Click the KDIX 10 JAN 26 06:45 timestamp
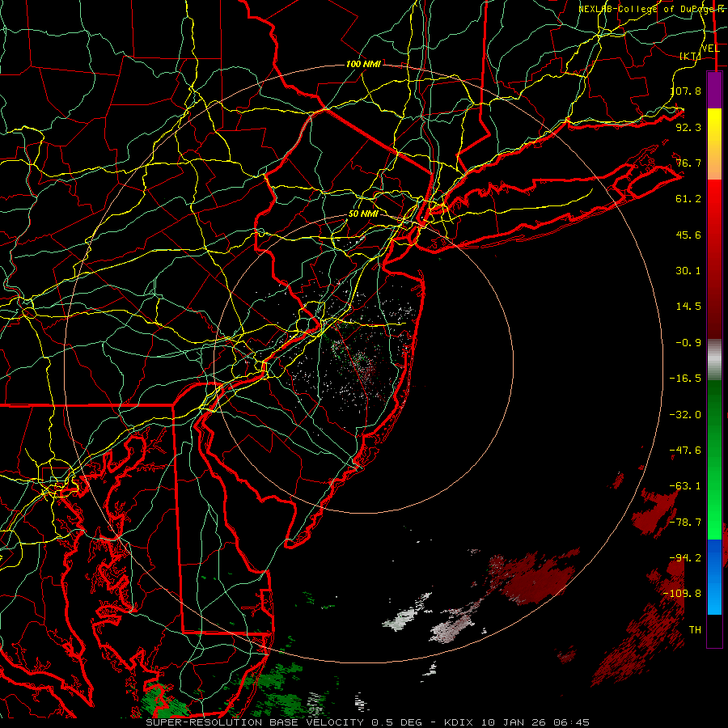 (517, 722)
